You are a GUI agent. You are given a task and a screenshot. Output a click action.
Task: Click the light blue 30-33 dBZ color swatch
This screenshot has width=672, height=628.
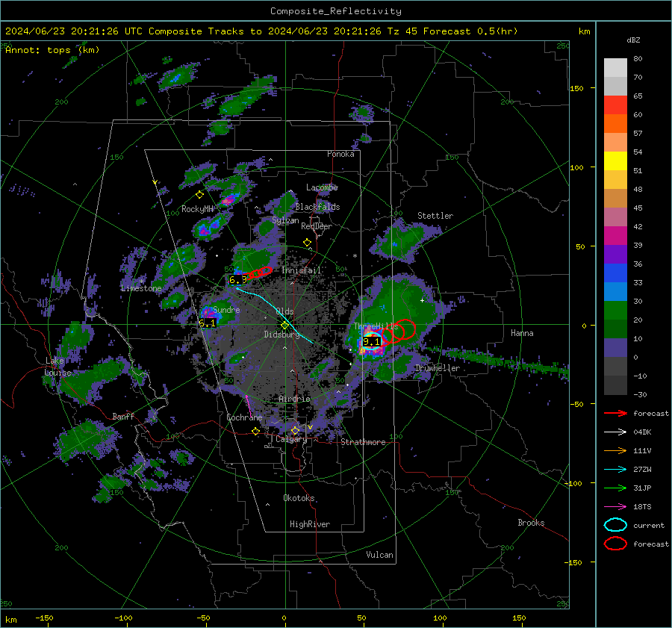tap(615, 291)
